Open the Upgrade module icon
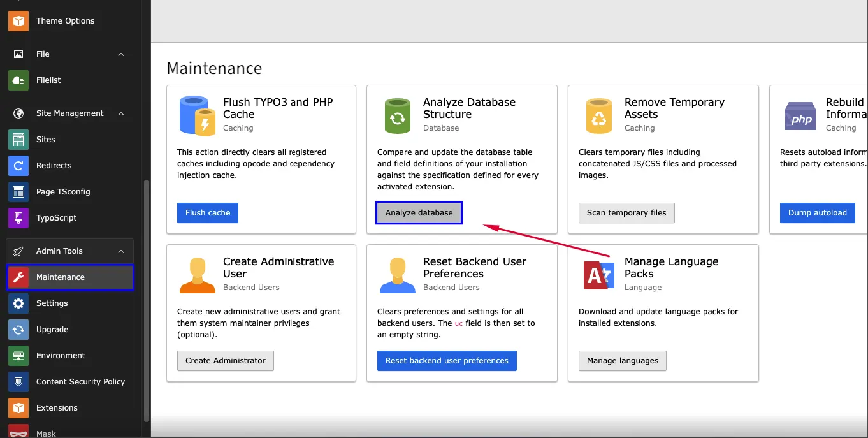 click(18, 330)
